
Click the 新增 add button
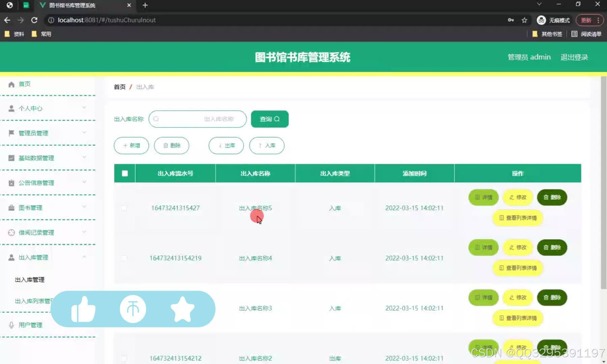tap(132, 146)
